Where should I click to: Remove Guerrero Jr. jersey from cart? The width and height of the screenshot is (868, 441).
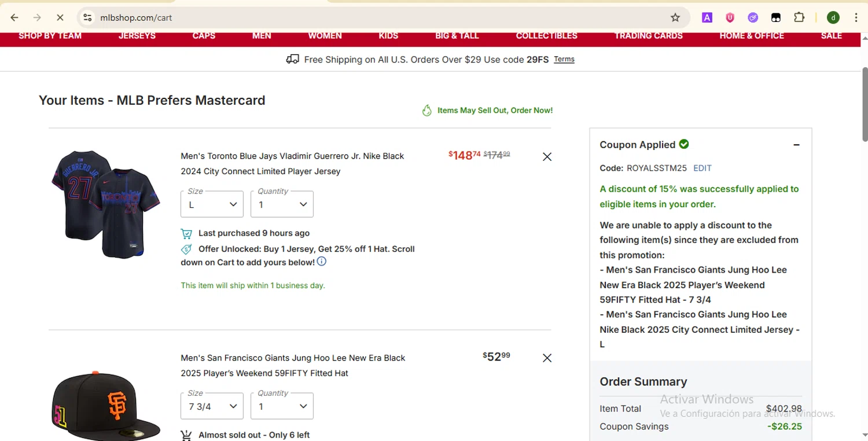[x=547, y=156]
